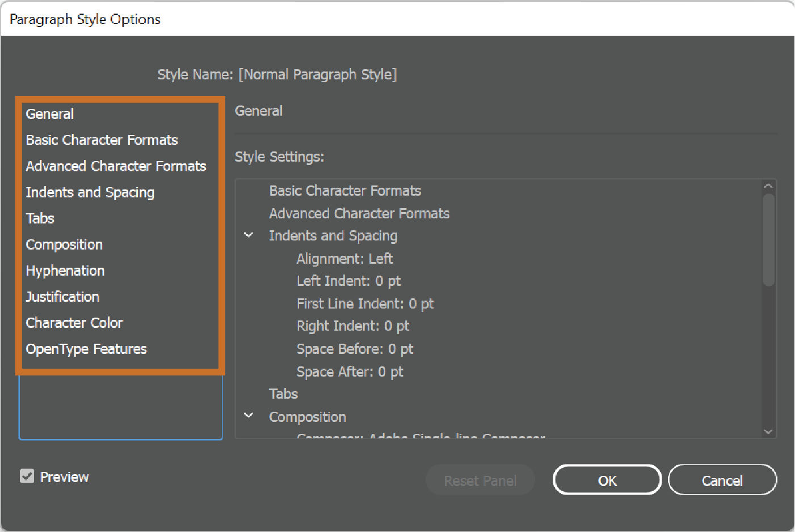795x532 pixels.
Task: Select the Character Color category
Action: tap(74, 323)
